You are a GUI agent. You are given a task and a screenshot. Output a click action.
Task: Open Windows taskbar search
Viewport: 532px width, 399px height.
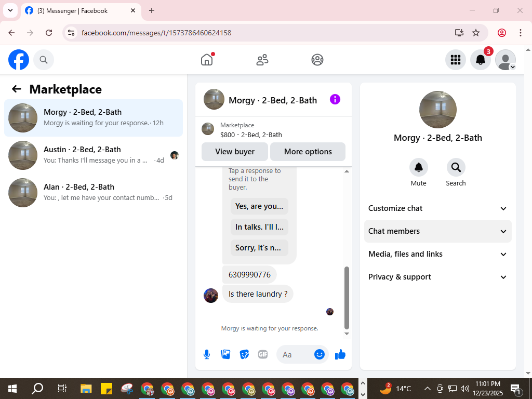pyautogui.click(x=37, y=389)
